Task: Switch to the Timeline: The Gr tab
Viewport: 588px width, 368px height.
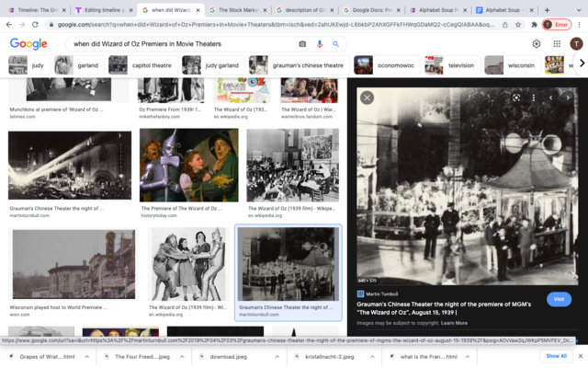Action: point(37,10)
